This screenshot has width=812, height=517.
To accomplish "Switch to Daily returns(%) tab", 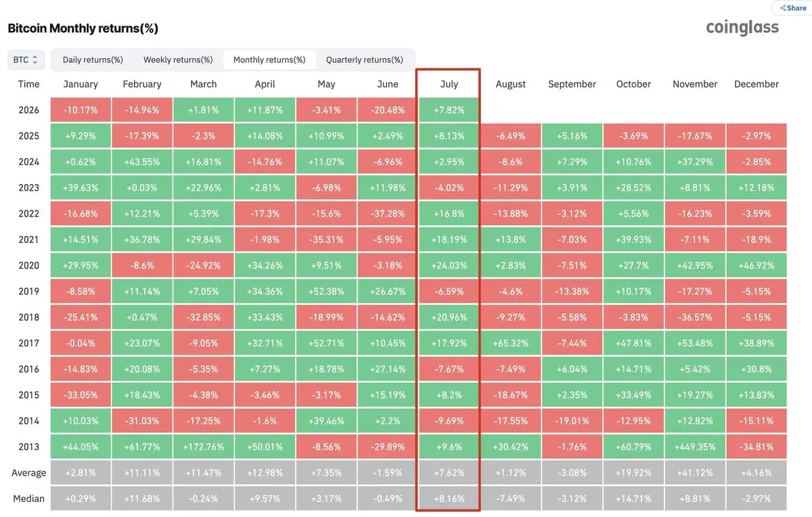I will coord(93,60).
